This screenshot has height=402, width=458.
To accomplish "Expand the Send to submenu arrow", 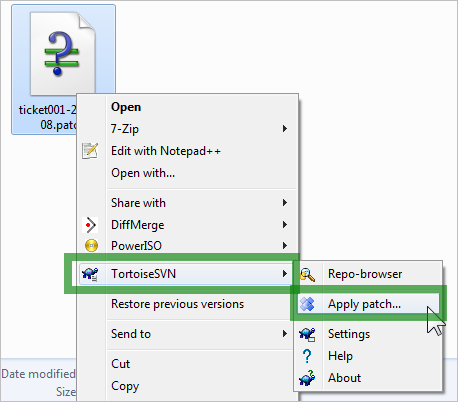I will (x=285, y=333).
